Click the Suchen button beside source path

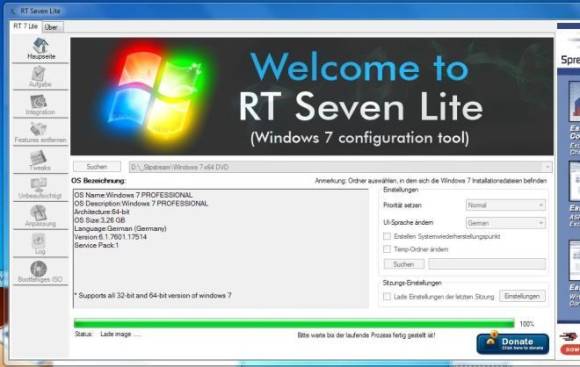click(97, 166)
